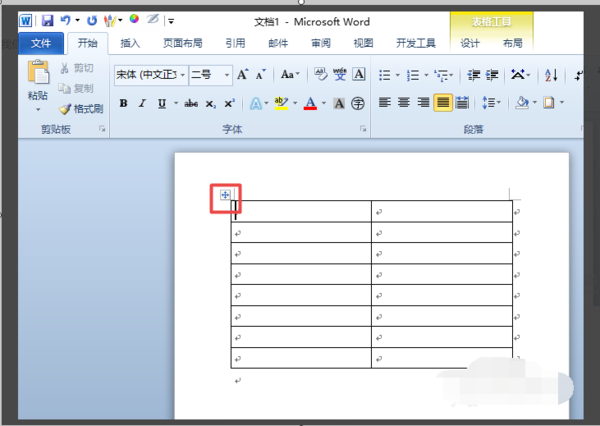This screenshot has height=426, width=600.
Task: Switch to the 插入 (Insert) tab
Action: 130,43
